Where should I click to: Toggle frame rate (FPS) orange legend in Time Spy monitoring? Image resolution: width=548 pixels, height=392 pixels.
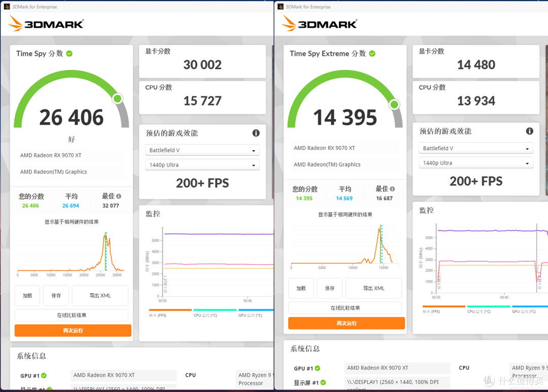[170, 313]
